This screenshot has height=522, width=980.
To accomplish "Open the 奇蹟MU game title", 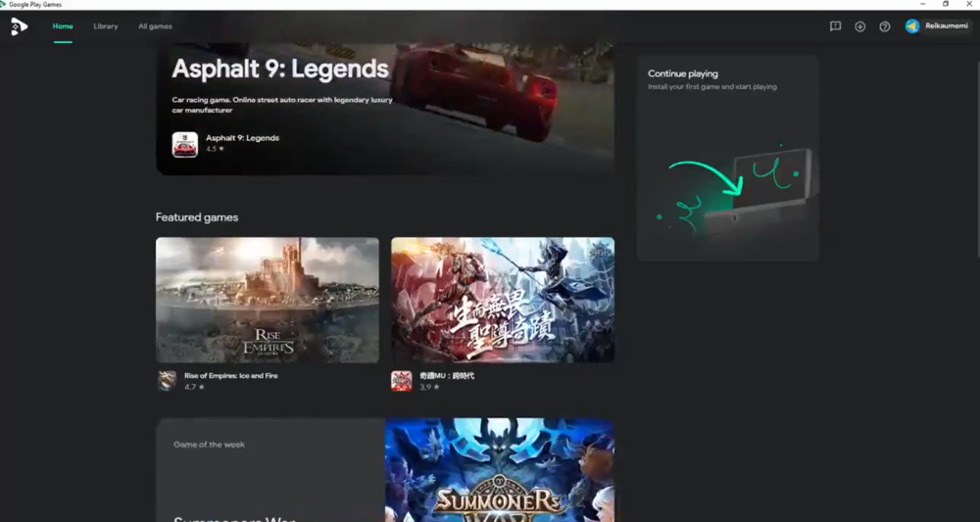I will click(x=447, y=376).
